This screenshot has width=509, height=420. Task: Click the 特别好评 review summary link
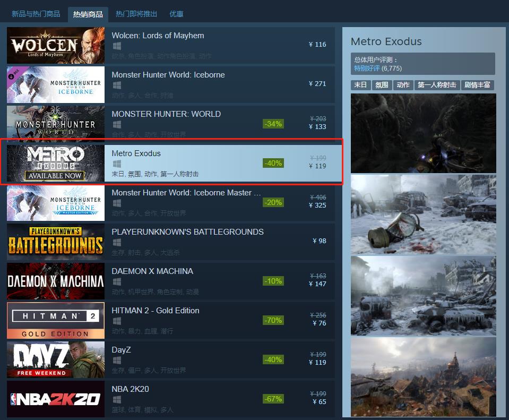367,68
